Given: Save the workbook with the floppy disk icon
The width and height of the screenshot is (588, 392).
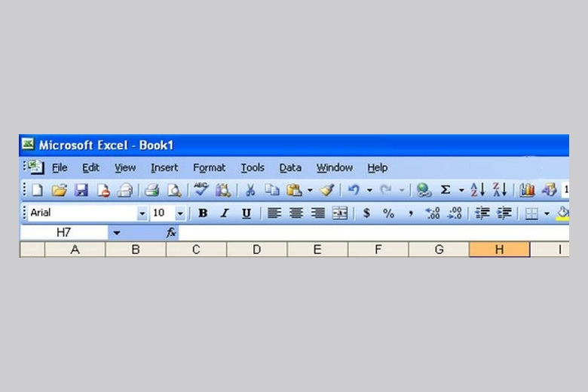Looking at the screenshot, I should tap(81, 190).
